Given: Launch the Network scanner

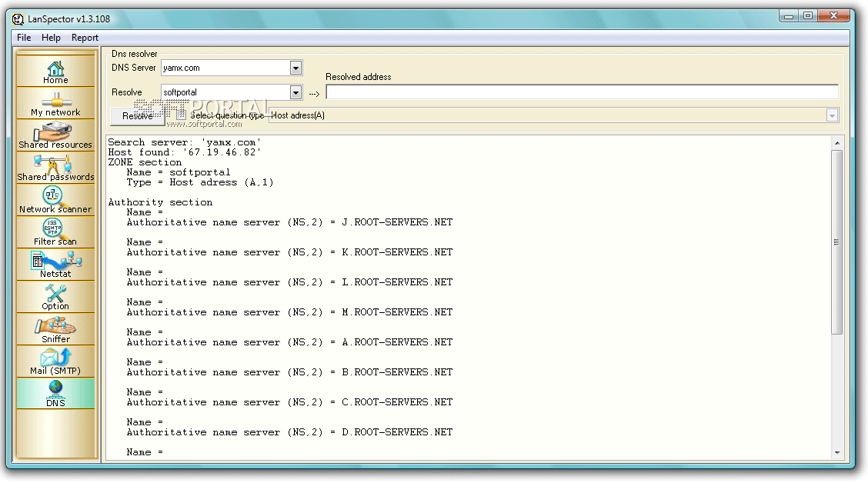Looking at the screenshot, I should [55, 200].
